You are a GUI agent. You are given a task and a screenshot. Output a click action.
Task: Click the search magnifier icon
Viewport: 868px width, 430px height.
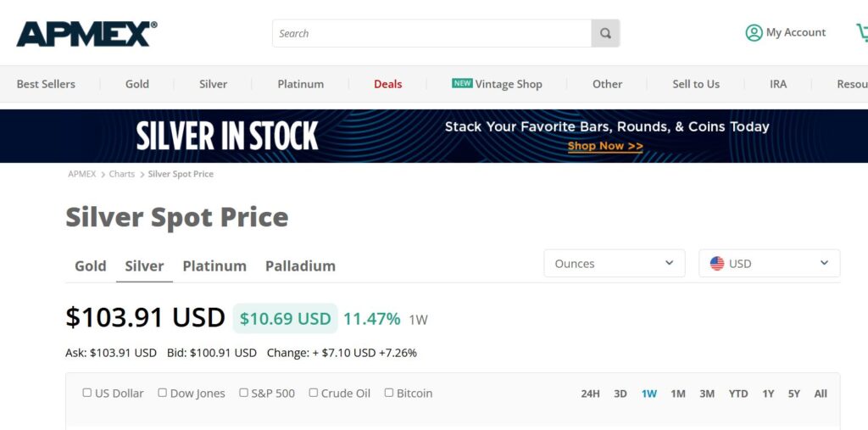coord(605,34)
